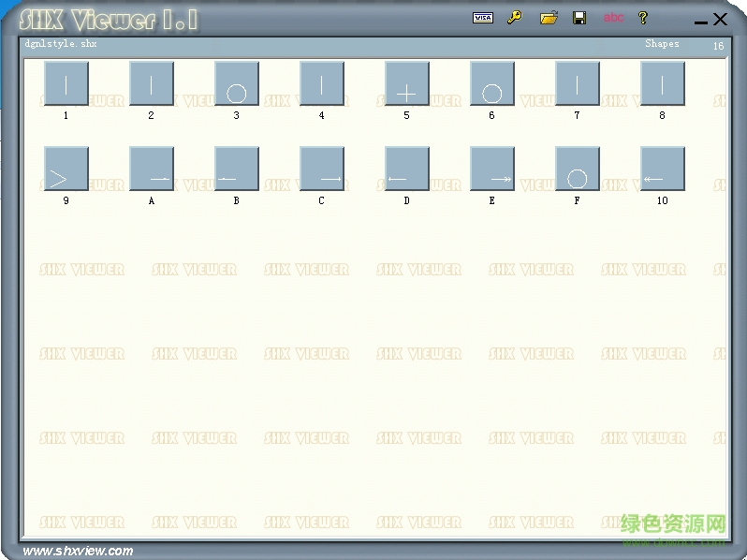Image resolution: width=747 pixels, height=560 pixels.
Task: Select the double arrow shape E
Action: [x=492, y=169]
